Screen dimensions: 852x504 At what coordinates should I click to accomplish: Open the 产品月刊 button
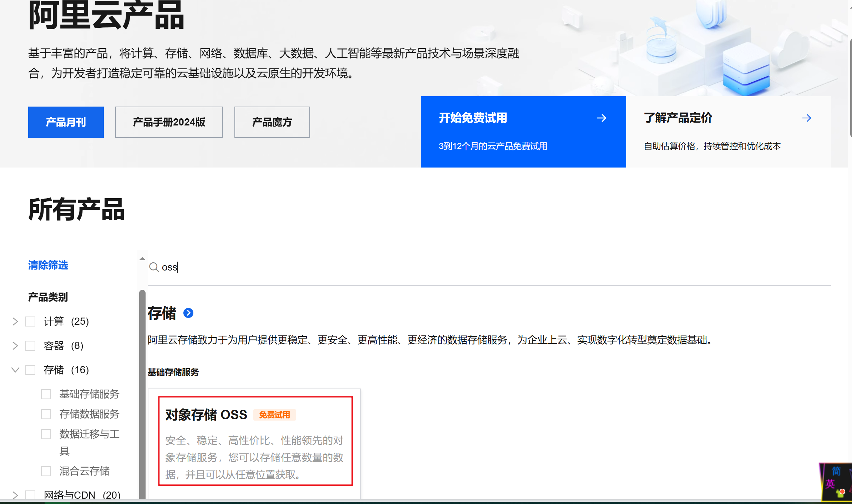pos(66,122)
